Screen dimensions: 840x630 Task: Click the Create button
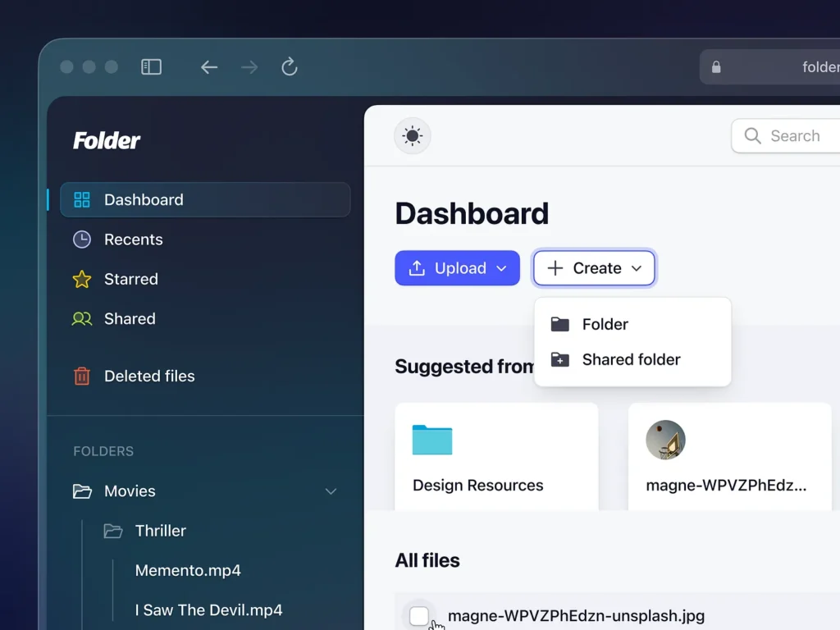[x=594, y=268]
